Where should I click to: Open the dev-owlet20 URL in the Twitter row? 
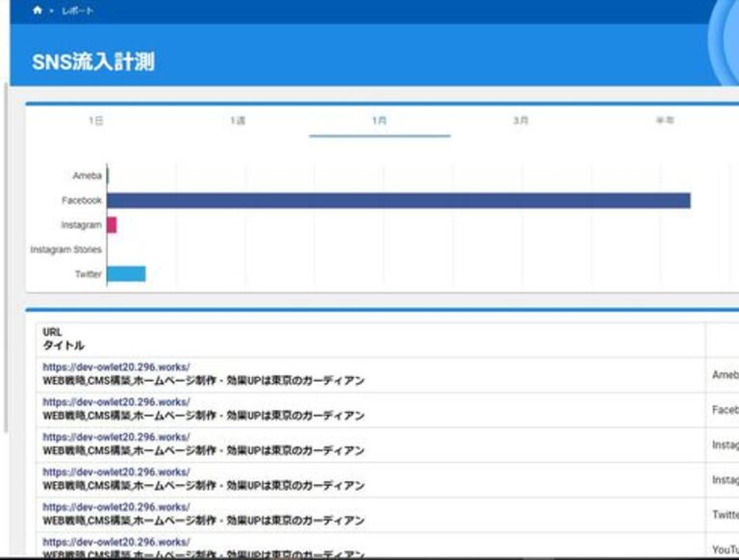click(116, 507)
